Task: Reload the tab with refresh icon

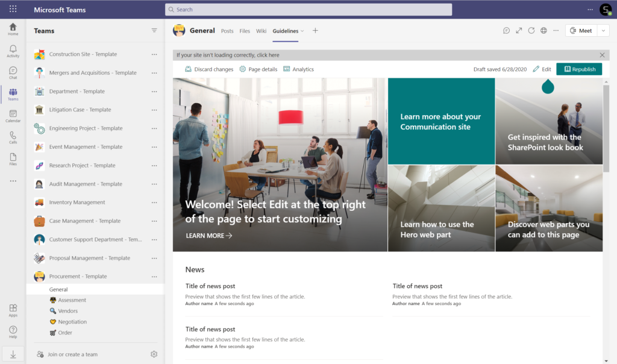Action: [531, 31]
